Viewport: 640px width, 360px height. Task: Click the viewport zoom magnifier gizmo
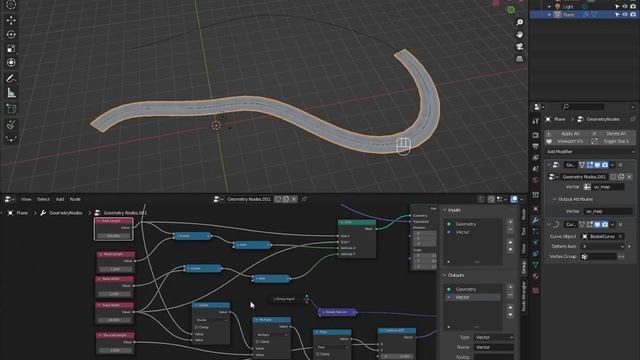click(519, 22)
